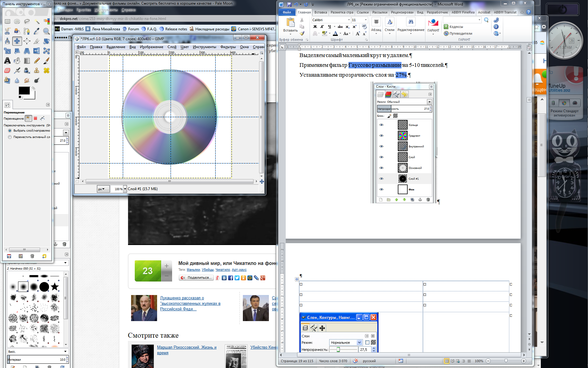This screenshot has width=588, height=368.
Task: Open the 100% zoom dropdown in GIMP
Action: pyautogui.click(x=125, y=189)
